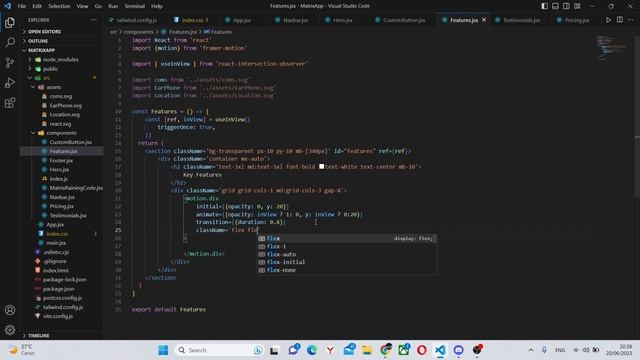Viewport: 640px width, 360px height.
Task: Click the Explorer more actions ellipsis
Action: [x=93, y=20]
